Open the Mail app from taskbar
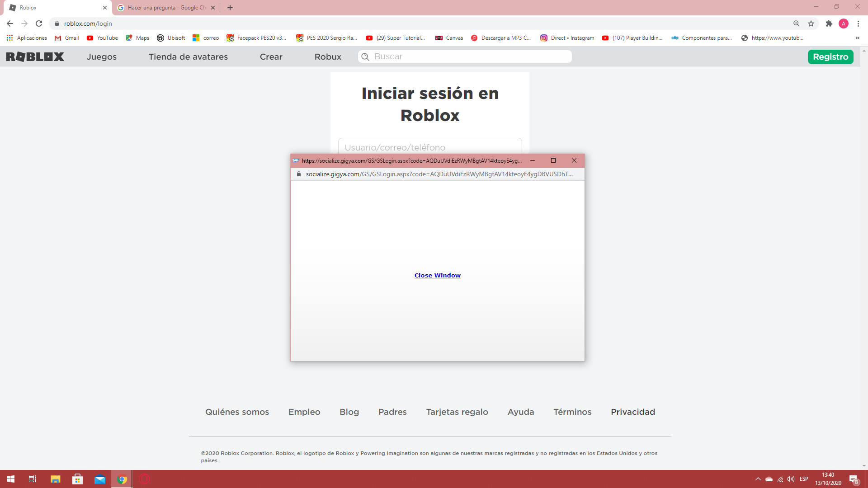The height and width of the screenshot is (488, 868). tap(100, 479)
